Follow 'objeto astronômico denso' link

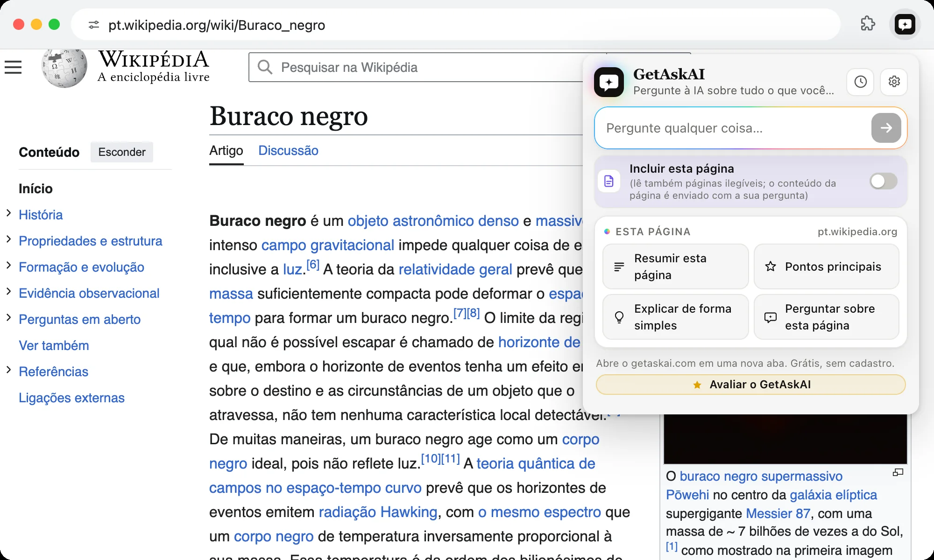pyautogui.click(x=433, y=221)
